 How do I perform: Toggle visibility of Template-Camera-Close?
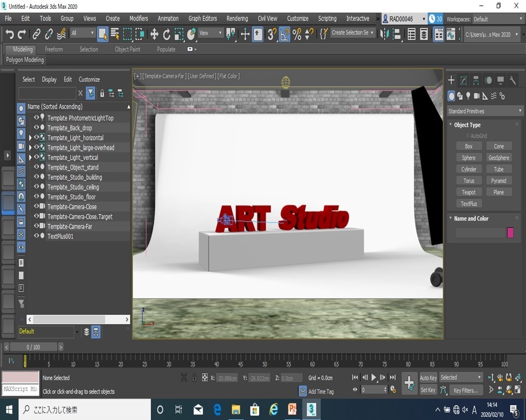pyautogui.click(x=36, y=206)
